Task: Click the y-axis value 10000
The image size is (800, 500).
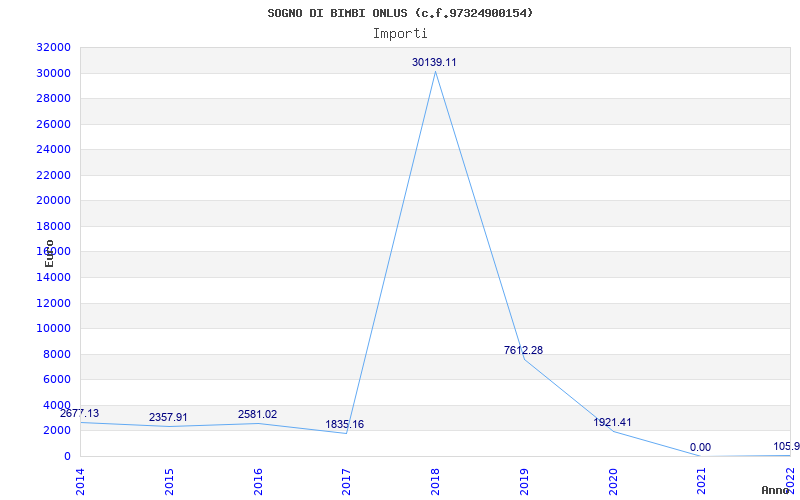Action: click(53, 329)
